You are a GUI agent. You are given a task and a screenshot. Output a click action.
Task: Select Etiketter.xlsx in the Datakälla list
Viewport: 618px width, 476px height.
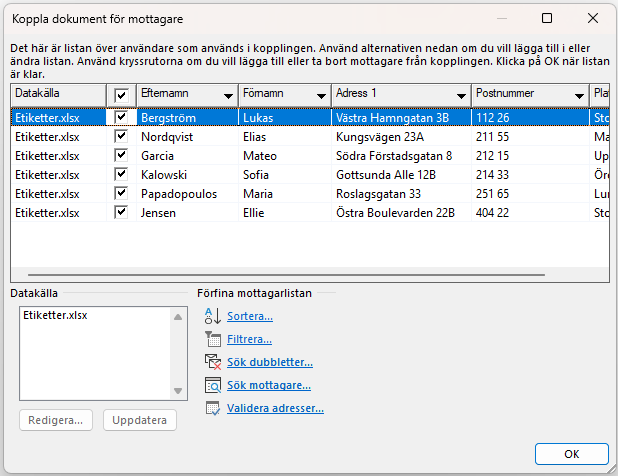click(58, 316)
